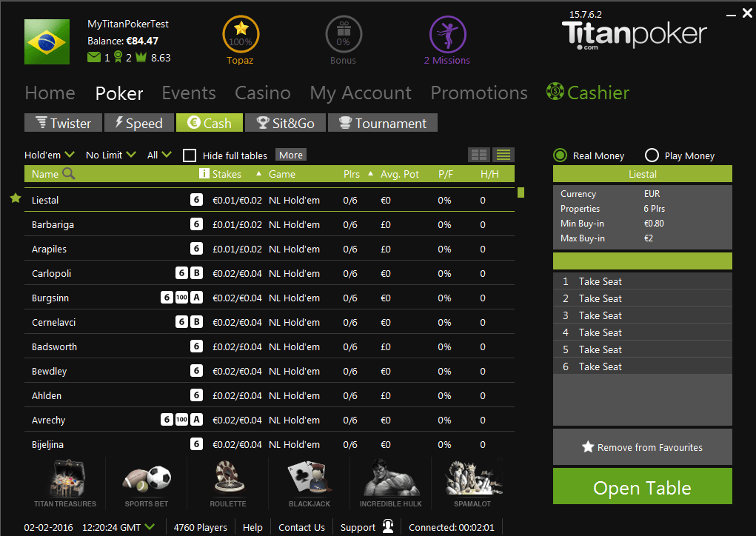Open the Cashier
Viewport: 756px width, 536px height.
coord(588,93)
